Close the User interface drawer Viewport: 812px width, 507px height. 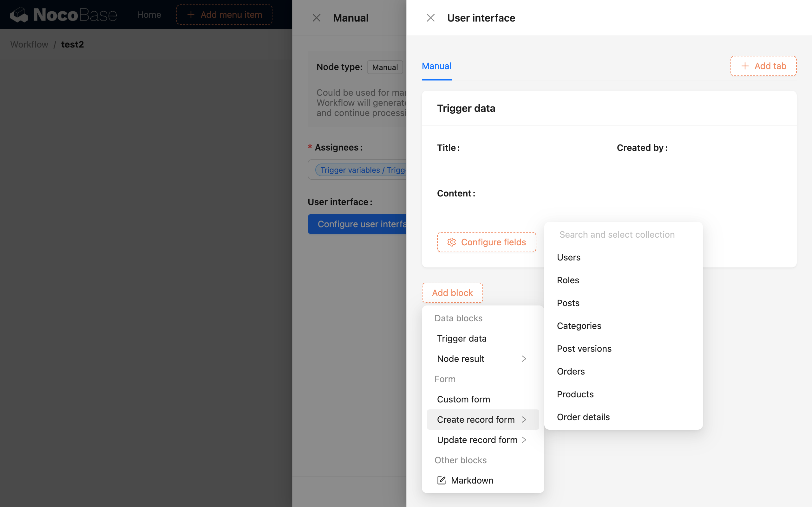click(x=430, y=17)
